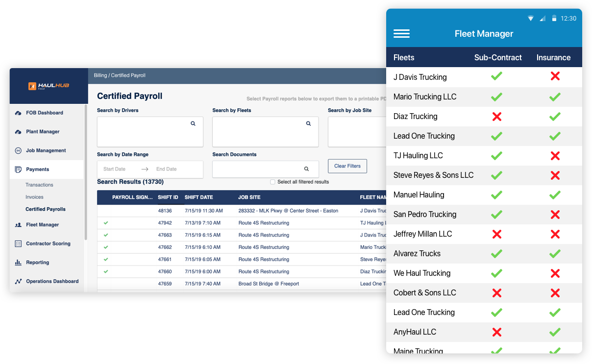Screen dimensions: 592x364
Task: Click the sidebar vertical scrollbar
Action: (x=86, y=171)
